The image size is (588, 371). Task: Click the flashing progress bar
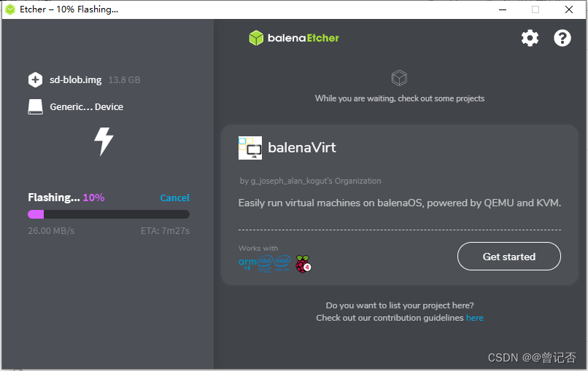tap(109, 214)
